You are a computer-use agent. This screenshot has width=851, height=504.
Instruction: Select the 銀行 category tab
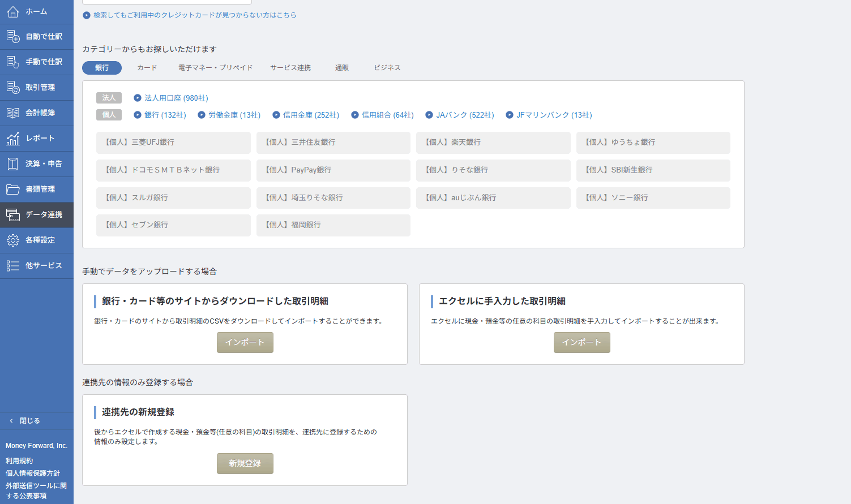(102, 68)
